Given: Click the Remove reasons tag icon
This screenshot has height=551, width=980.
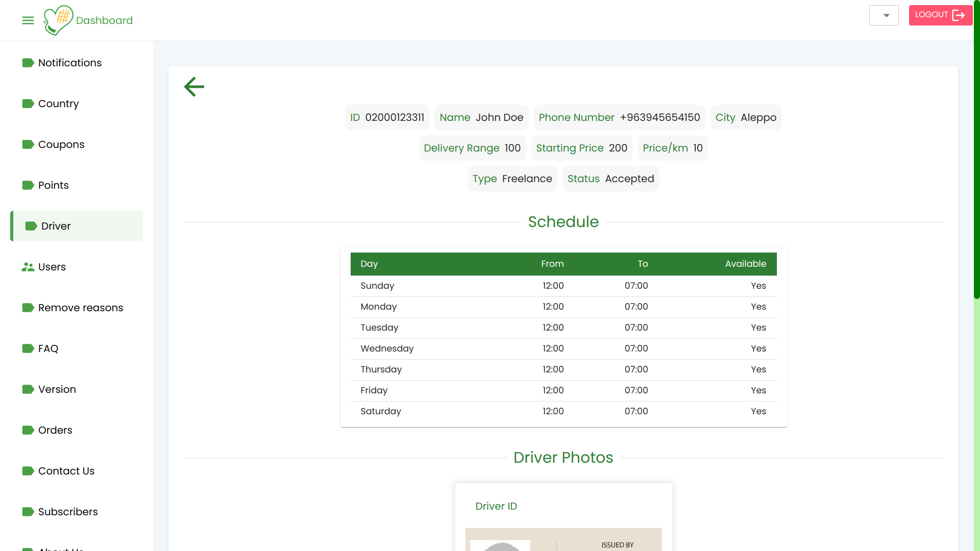Looking at the screenshot, I should (28, 308).
